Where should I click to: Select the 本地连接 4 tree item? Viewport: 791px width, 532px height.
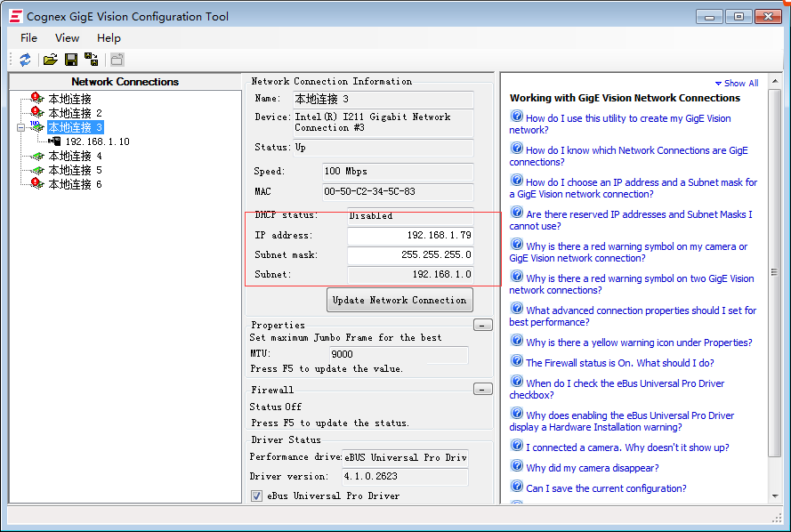pyautogui.click(x=75, y=156)
